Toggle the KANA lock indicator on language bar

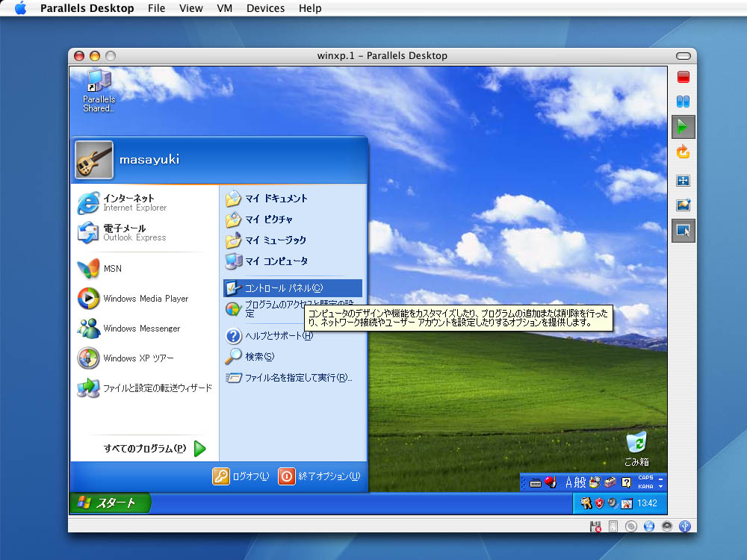(x=645, y=486)
